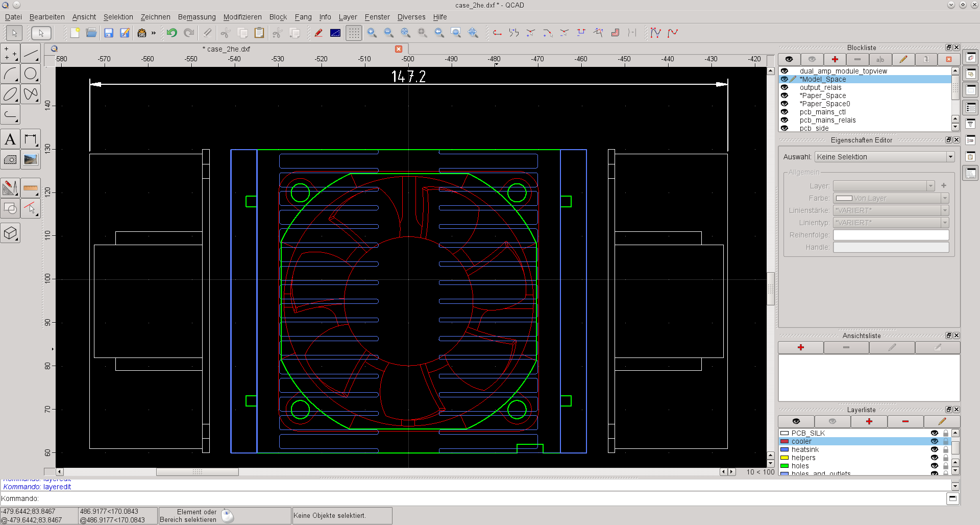Screen dimensions: 980x525
Task: Open the Hilfe menu
Action: pos(440,17)
